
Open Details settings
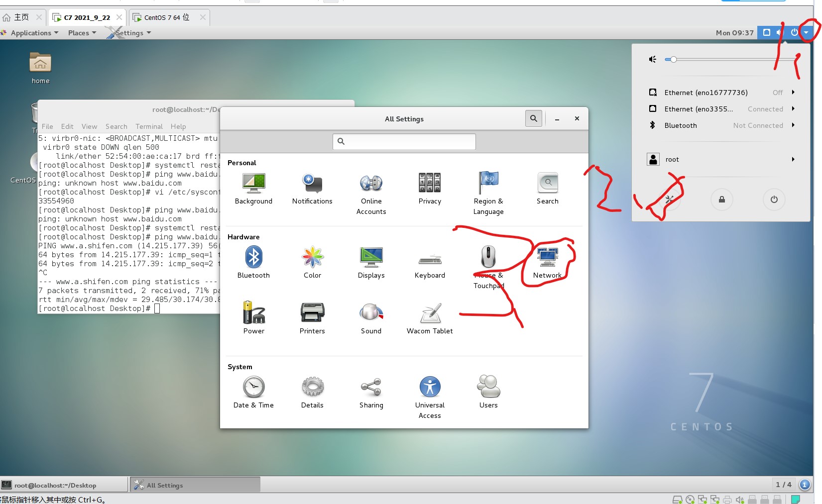pos(312,393)
